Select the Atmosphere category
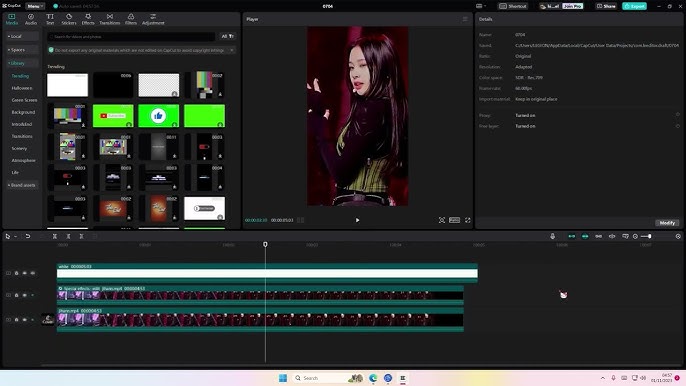 click(x=24, y=161)
